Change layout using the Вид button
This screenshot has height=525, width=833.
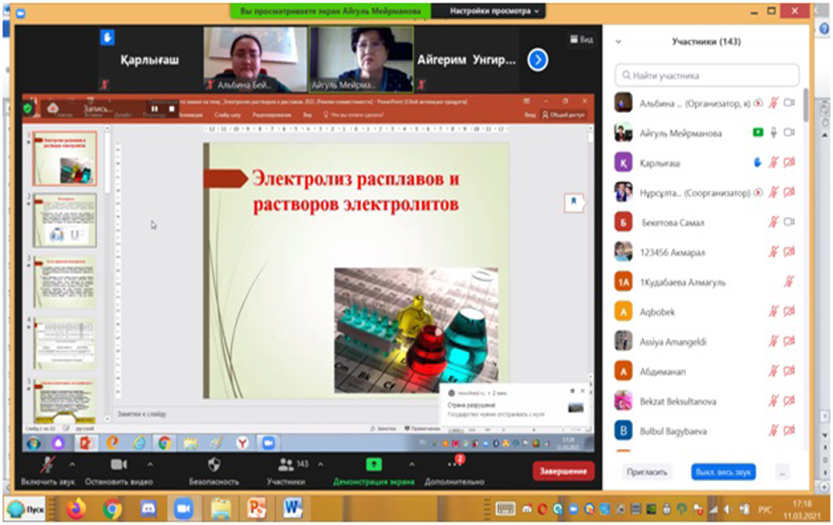point(582,39)
